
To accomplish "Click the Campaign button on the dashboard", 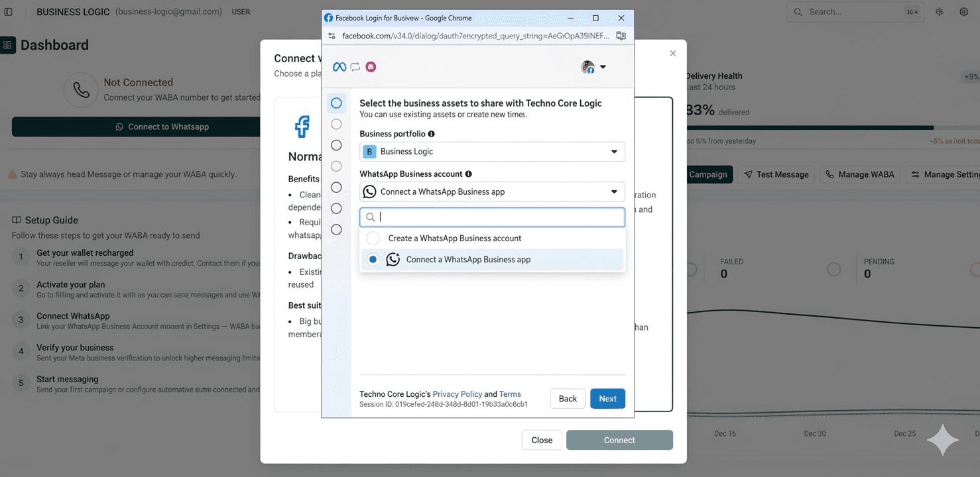I will [708, 174].
